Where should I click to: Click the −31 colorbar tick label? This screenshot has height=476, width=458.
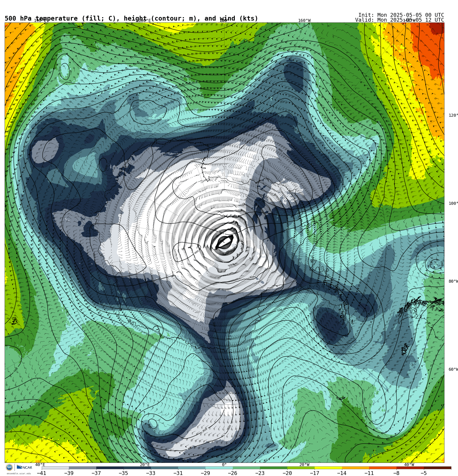click(x=178, y=473)
